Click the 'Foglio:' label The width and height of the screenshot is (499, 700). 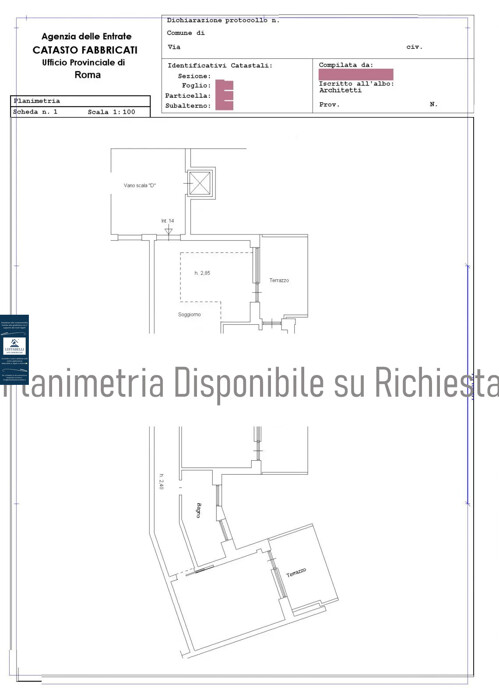[x=196, y=86]
